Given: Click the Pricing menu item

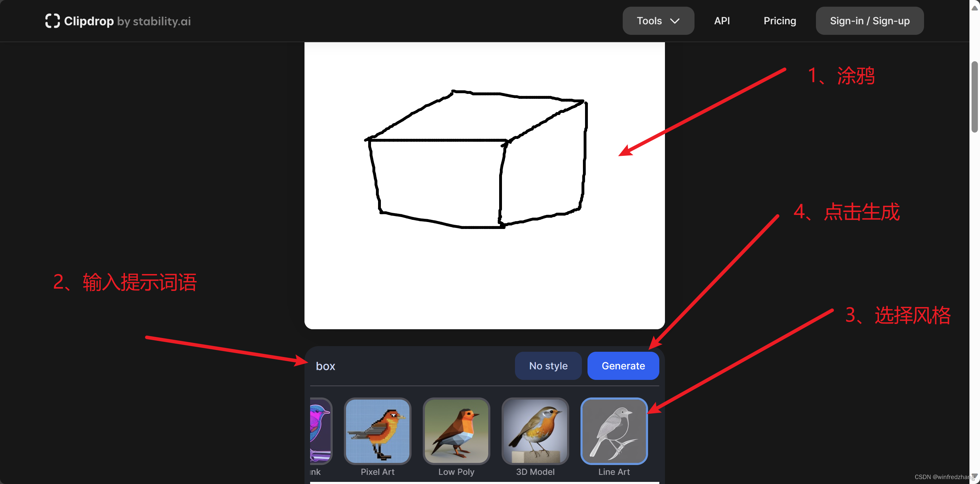Looking at the screenshot, I should [x=779, y=20].
